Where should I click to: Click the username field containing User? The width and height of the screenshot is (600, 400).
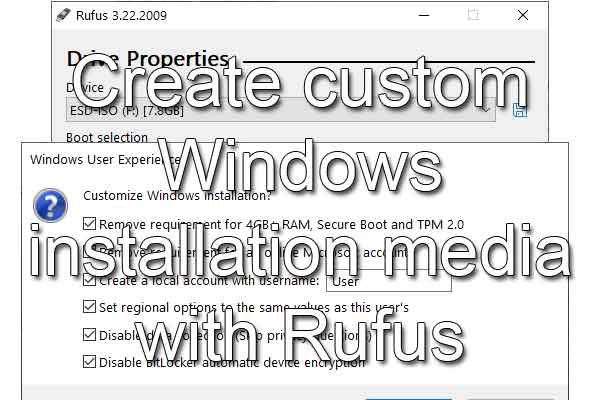tap(389, 281)
